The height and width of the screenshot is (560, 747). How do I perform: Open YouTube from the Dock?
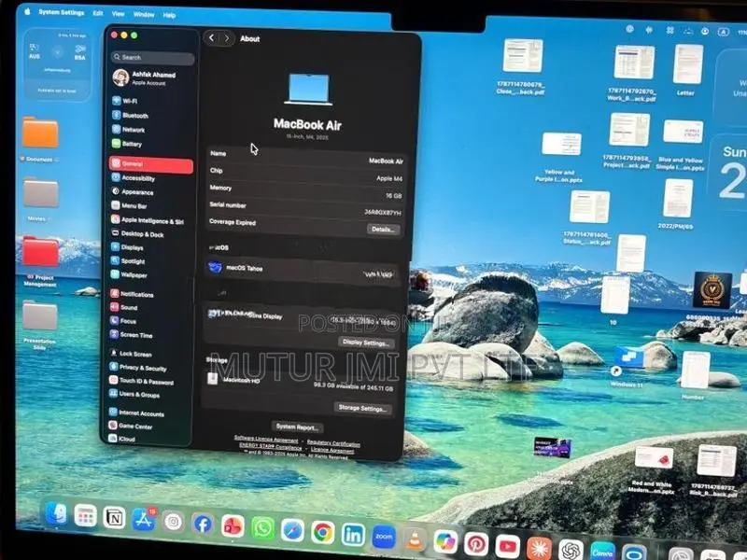[x=507, y=546]
